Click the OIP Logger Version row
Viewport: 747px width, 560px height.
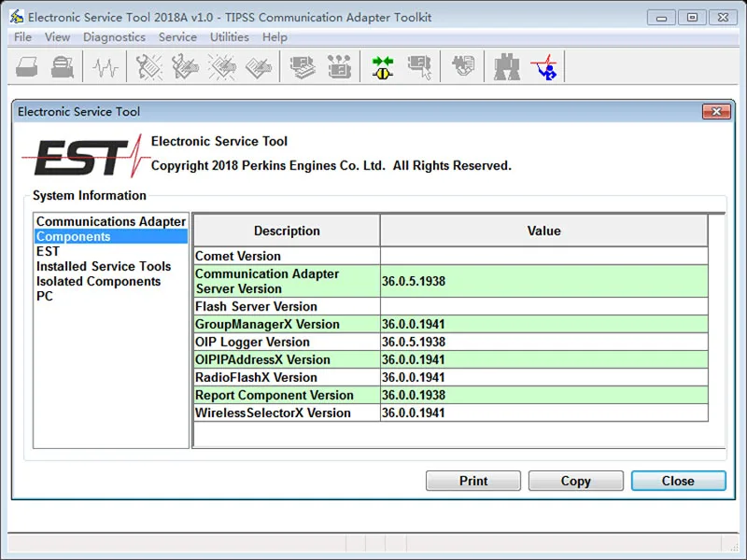click(451, 342)
